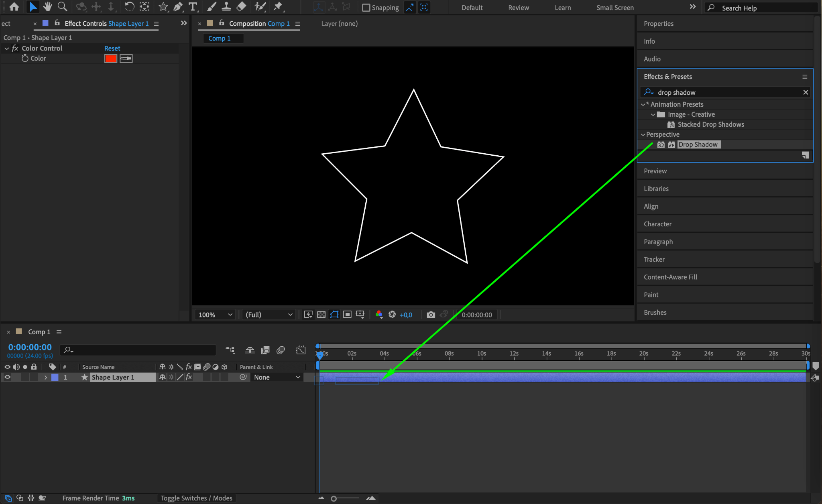Open the Character panel
The width and height of the screenshot is (822, 504).
[657, 224]
